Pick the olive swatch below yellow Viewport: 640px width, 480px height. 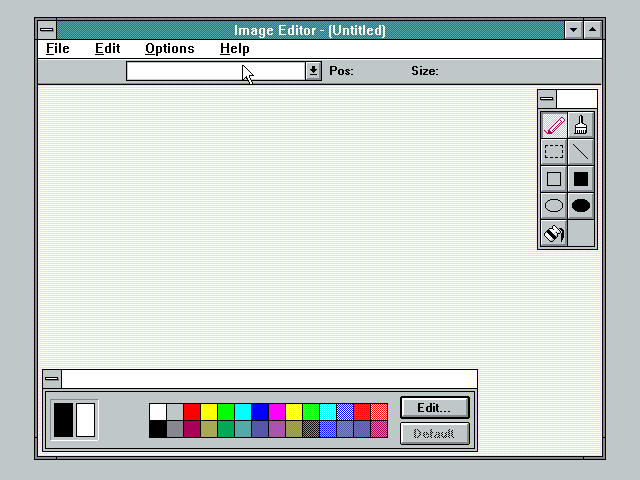tap(209, 429)
